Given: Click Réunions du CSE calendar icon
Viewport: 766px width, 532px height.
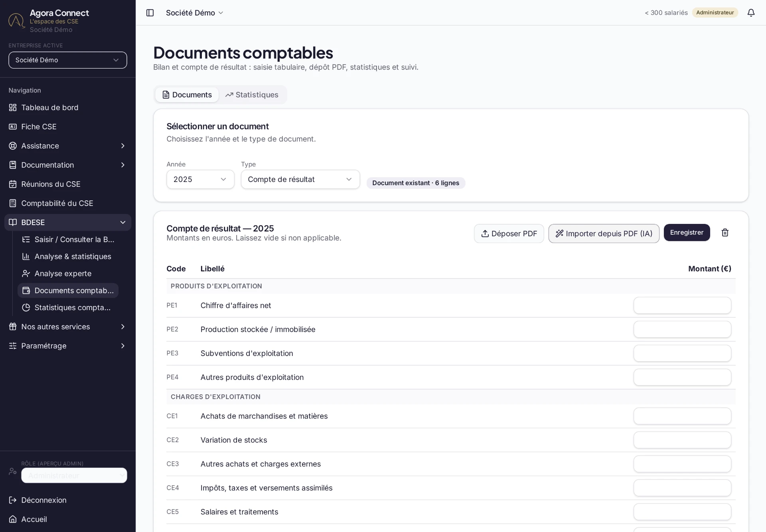Looking at the screenshot, I should point(13,184).
